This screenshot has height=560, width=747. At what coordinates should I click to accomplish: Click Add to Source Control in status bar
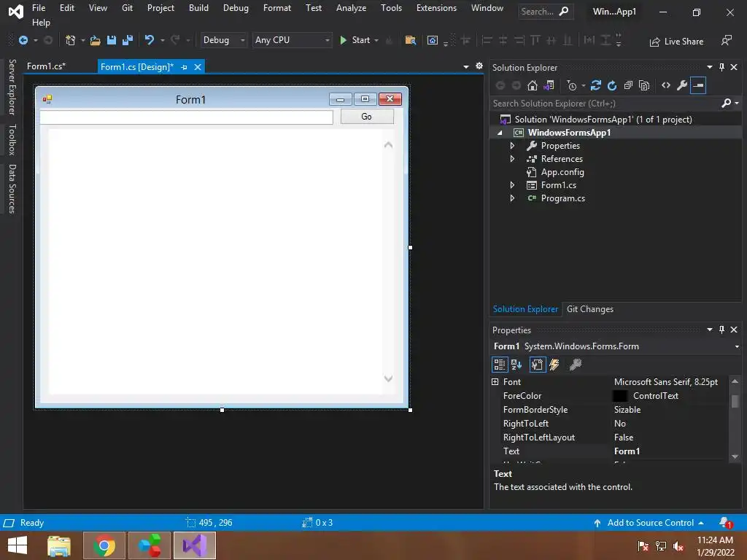click(649, 523)
